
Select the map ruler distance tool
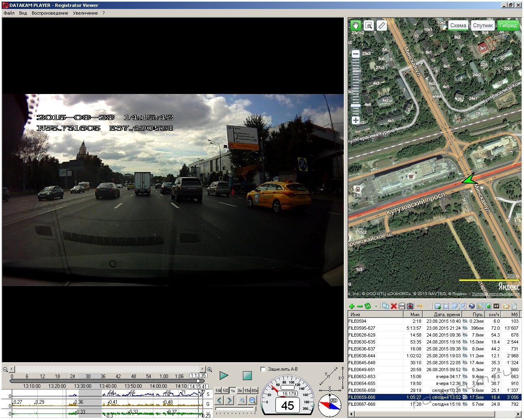(x=382, y=25)
